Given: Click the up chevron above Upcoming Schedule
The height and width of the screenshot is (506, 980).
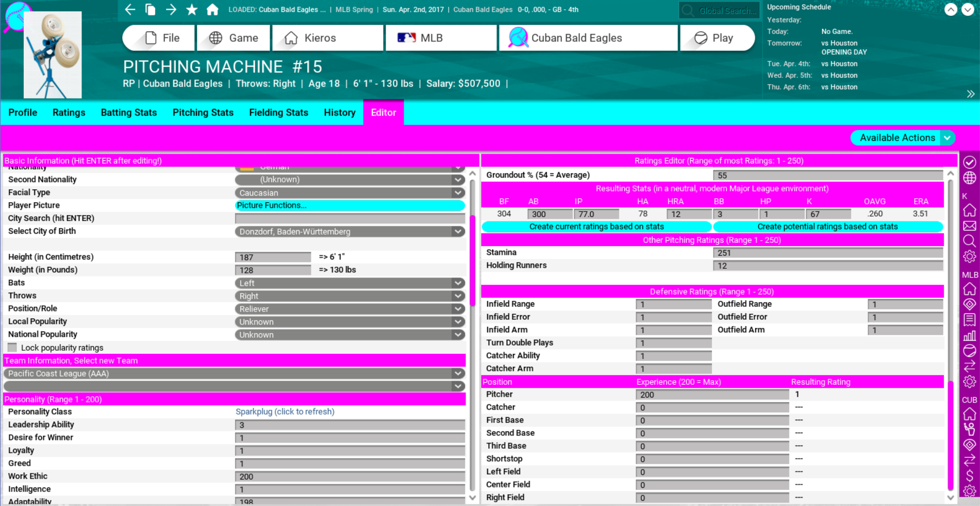Looking at the screenshot, I should (x=951, y=9).
